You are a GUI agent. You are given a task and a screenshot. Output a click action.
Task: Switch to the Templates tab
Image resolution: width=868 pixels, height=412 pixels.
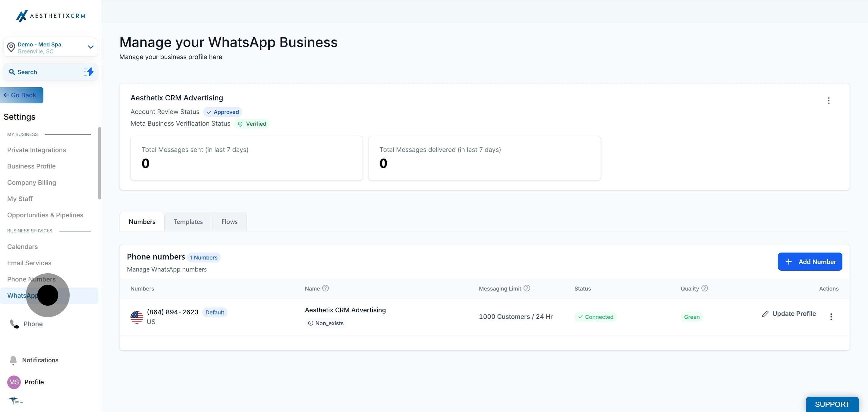pyautogui.click(x=188, y=222)
